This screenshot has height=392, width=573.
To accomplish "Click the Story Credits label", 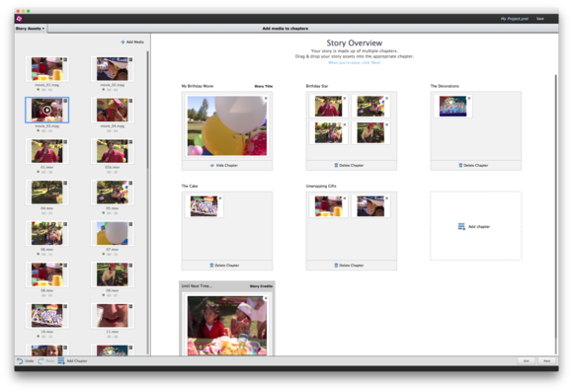I will (261, 286).
